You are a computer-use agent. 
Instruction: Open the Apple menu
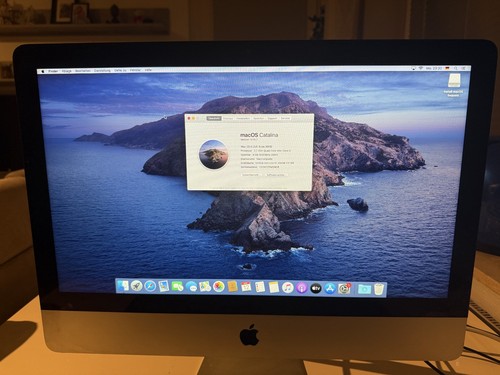pyautogui.click(x=43, y=71)
